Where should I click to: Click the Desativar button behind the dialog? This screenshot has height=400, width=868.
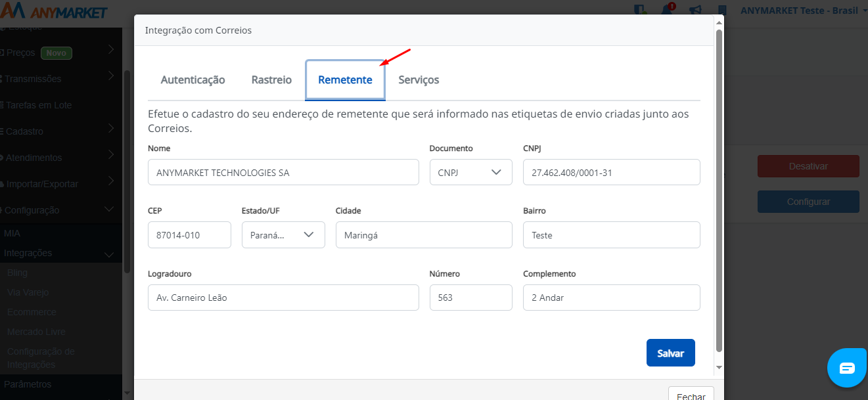(808, 166)
